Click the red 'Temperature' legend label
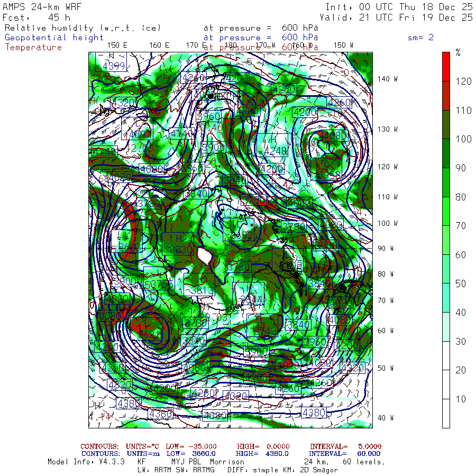 33,48
